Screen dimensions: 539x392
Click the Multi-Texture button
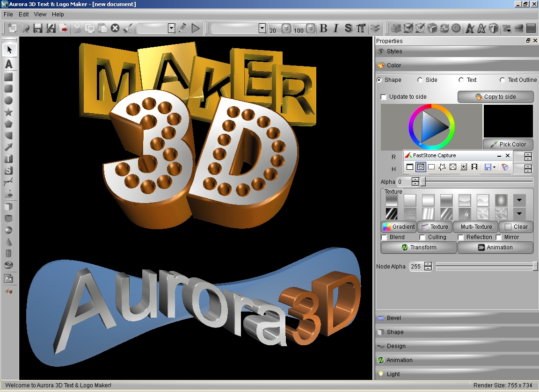click(x=476, y=227)
